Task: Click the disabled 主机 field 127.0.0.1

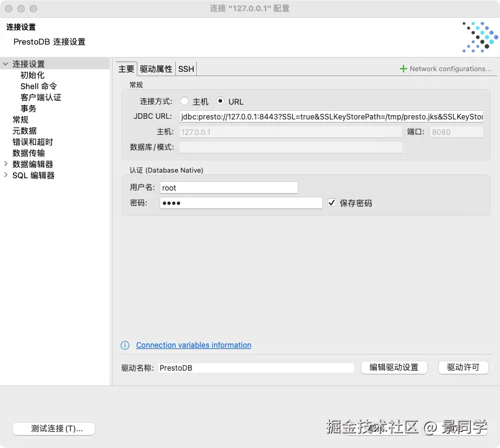Action: tap(290, 132)
